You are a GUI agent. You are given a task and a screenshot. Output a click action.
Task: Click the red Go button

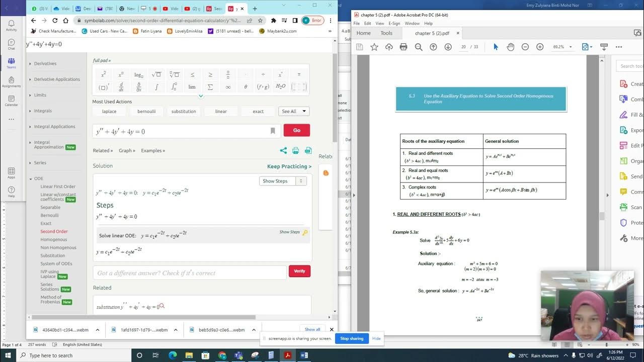tap(297, 130)
